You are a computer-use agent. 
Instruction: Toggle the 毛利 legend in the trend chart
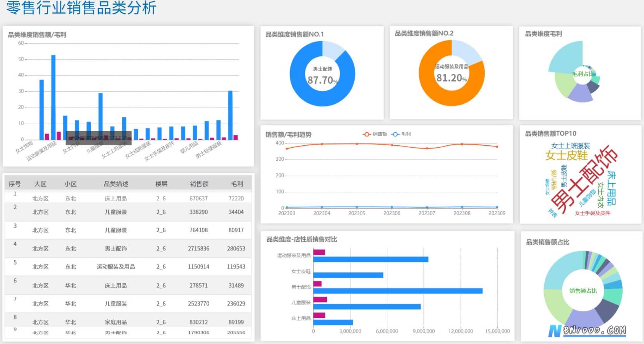pos(401,134)
